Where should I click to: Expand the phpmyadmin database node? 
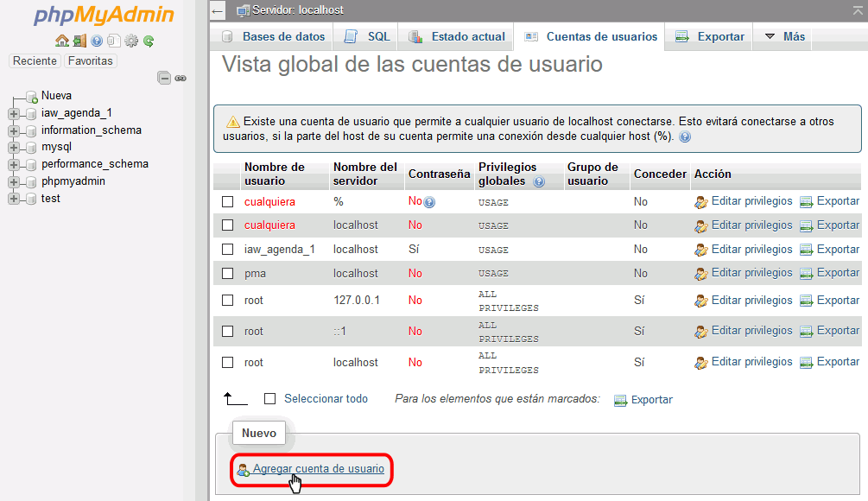point(13,182)
